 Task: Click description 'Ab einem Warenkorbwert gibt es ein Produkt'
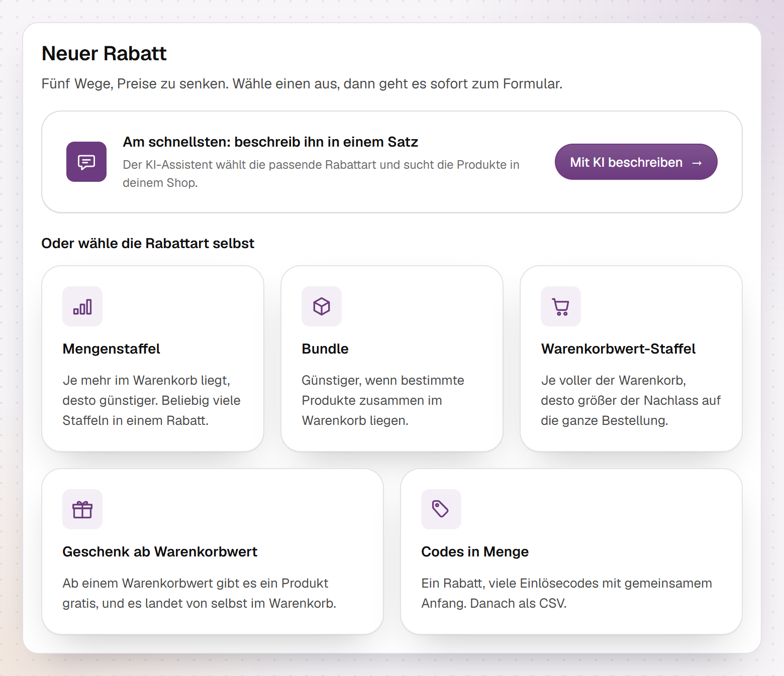pyautogui.click(x=200, y=593)
